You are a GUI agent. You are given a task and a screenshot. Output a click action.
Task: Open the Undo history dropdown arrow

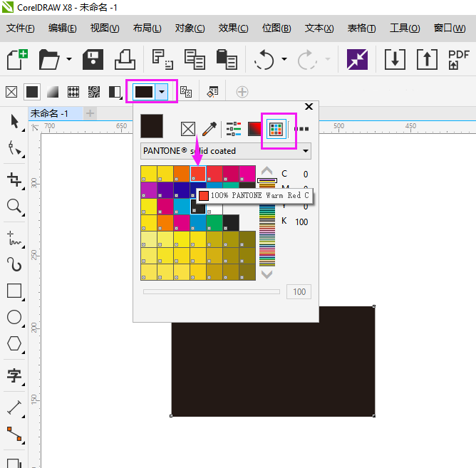point(284,59)
